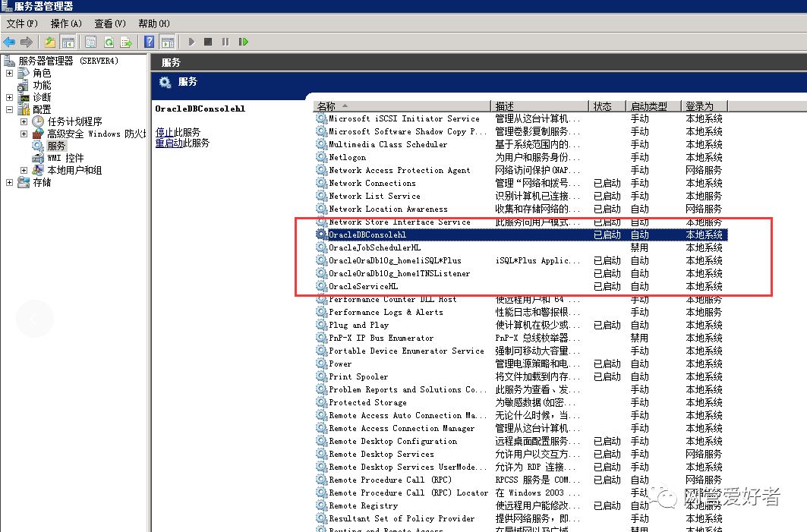Expand the 高级安全 Windows 防火墙 node
This screenshot has height=532, width=807.
(x=24, y=134)
